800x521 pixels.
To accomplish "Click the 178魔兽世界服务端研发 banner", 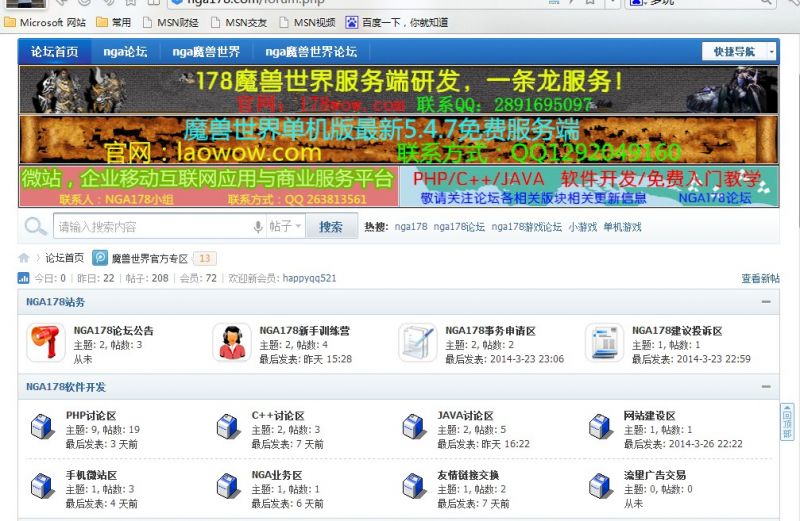I will coord(398,90).
